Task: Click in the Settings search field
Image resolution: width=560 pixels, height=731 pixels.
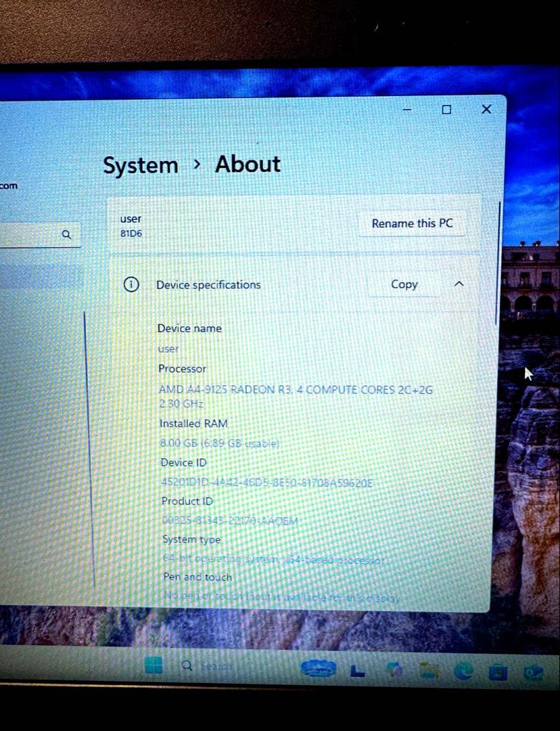Action: [x=30, y=235]
